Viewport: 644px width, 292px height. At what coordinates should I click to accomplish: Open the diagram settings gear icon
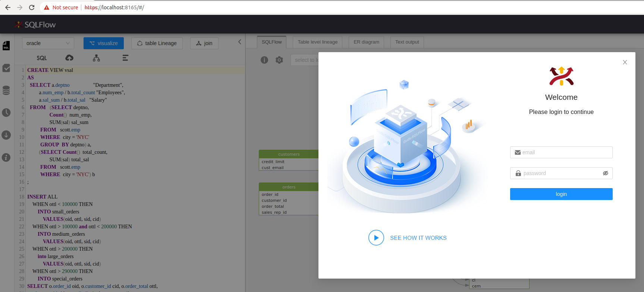(x=279, y=60)
